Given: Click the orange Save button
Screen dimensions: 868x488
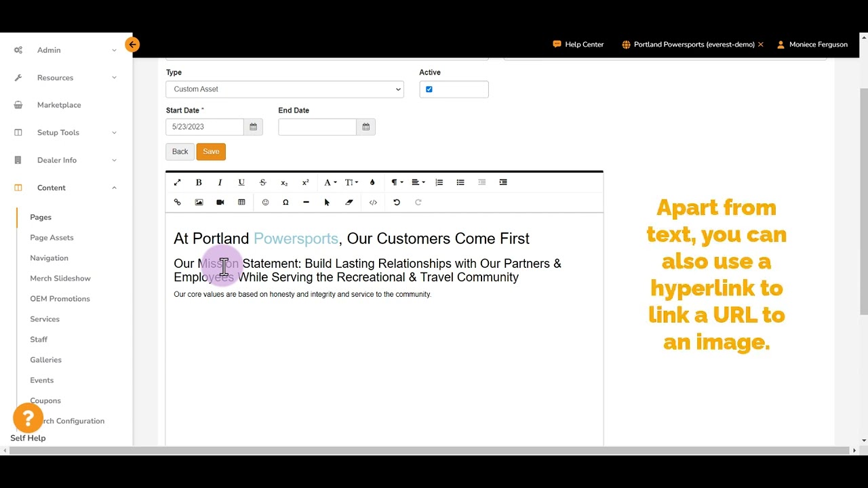Looking at the screenshot, I should (211, 152).
